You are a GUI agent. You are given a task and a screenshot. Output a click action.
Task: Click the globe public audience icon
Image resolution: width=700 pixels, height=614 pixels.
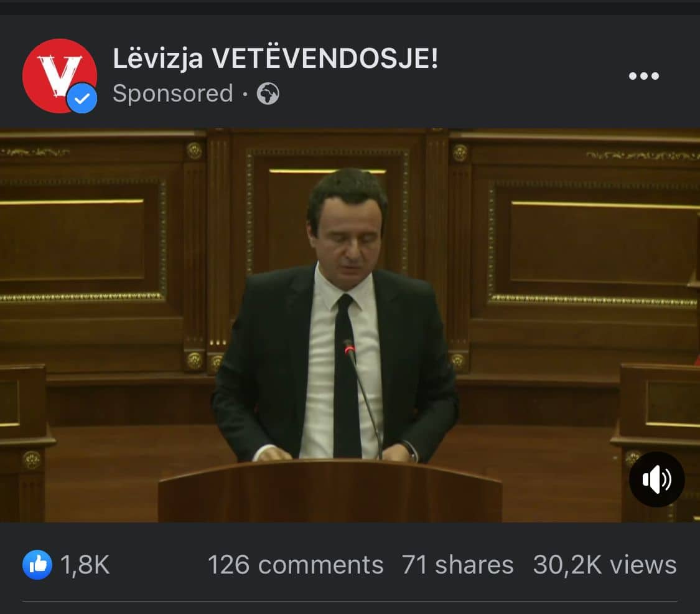[268, 94]
